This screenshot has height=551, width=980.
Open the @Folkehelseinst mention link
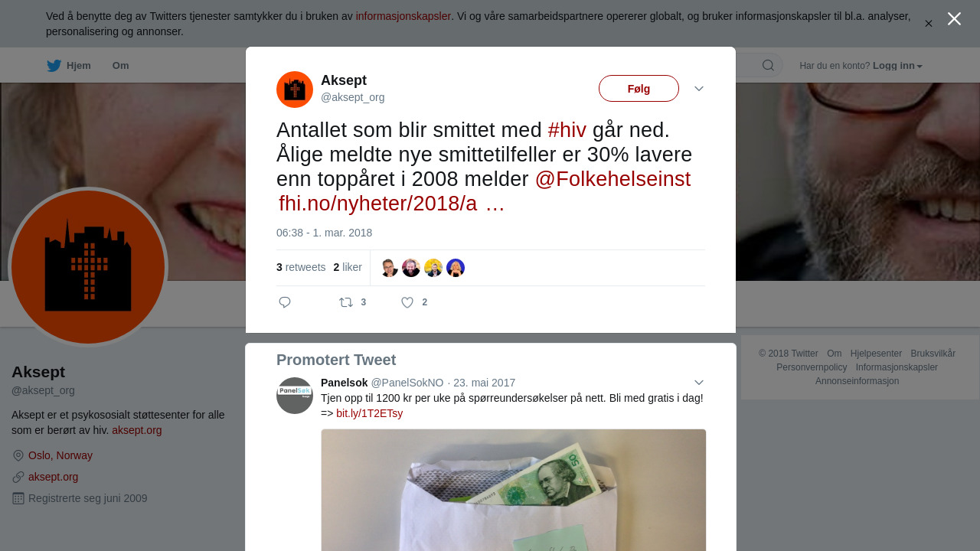tap(612, 179)
